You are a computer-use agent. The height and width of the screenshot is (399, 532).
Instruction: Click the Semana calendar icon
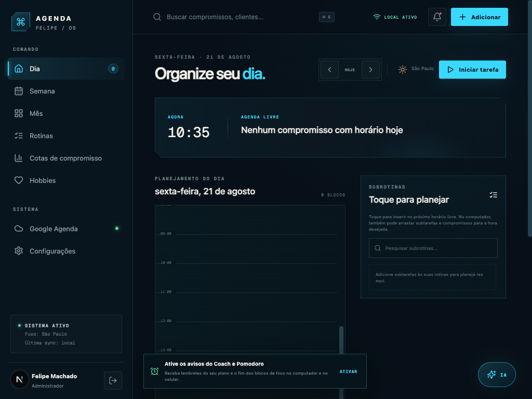coord(19,91)
